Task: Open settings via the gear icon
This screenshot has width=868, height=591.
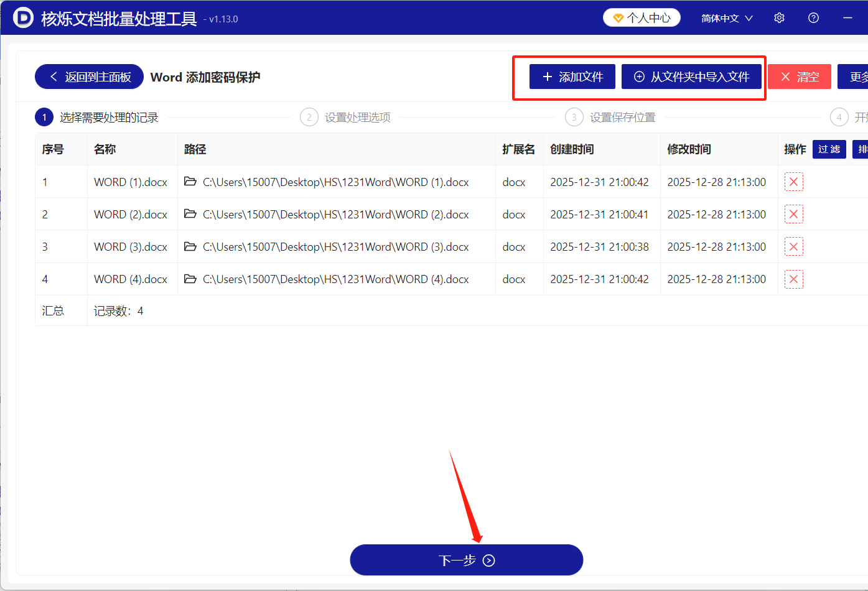Action: click(x=779, y=17)
